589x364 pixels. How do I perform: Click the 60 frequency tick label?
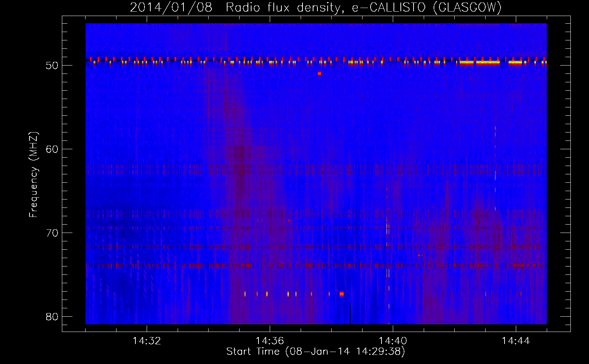point(52,149)
